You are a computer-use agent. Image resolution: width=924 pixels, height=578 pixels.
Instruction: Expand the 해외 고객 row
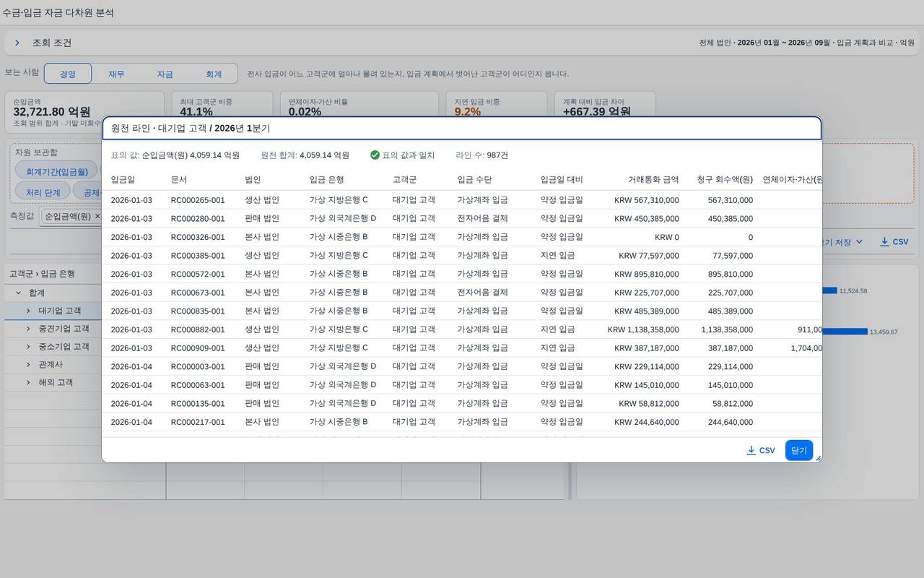(x=28, y=382)
